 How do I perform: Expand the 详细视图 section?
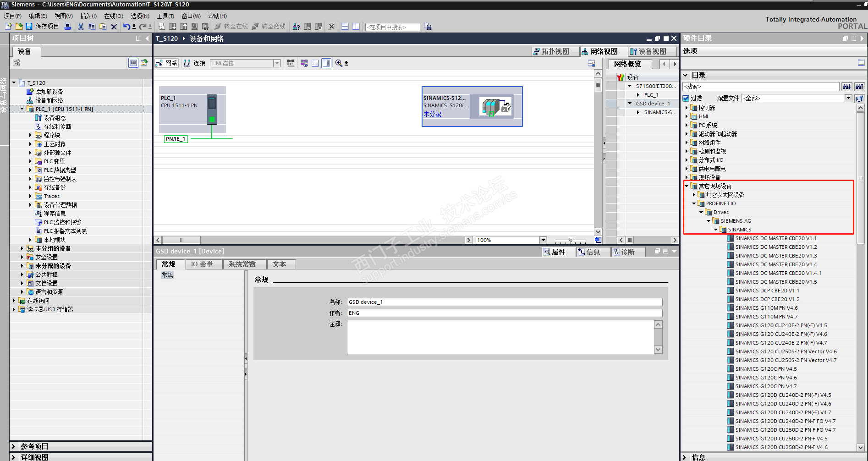(x=13, y=457)
